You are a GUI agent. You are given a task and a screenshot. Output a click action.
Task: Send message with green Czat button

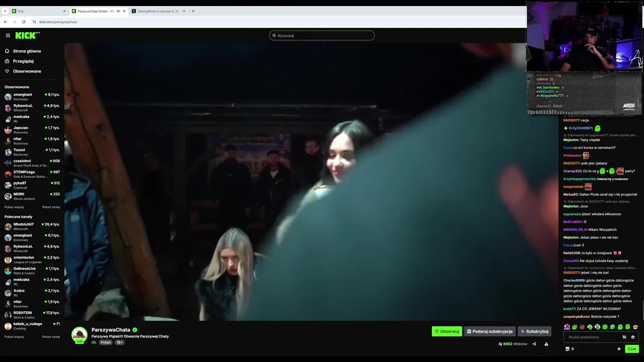[x=632, y=349]
